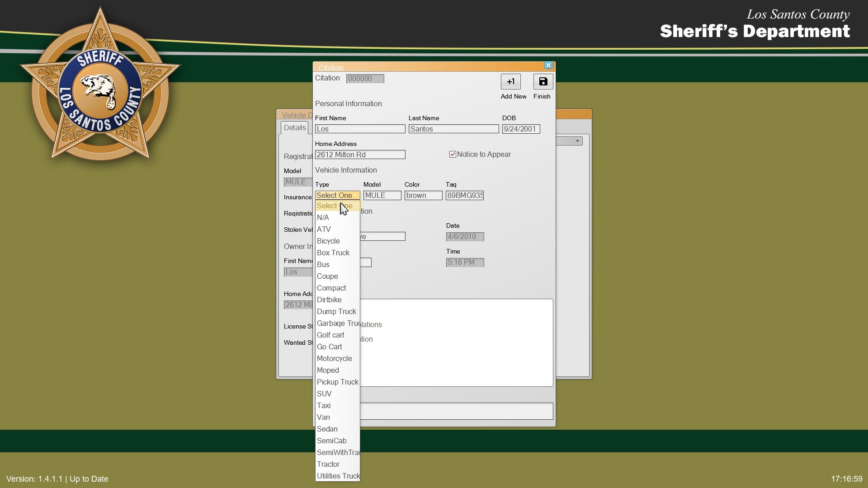Screen dimensions: 868x488
Task: Choose Box Truck from the type list
Action: coord(333,253)
